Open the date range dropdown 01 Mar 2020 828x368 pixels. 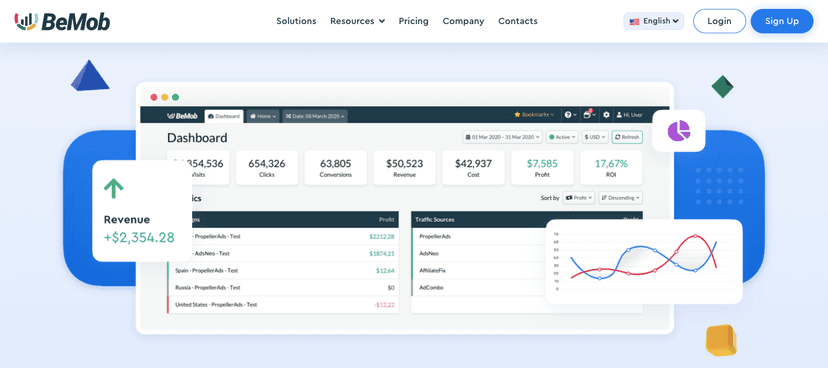502,137
